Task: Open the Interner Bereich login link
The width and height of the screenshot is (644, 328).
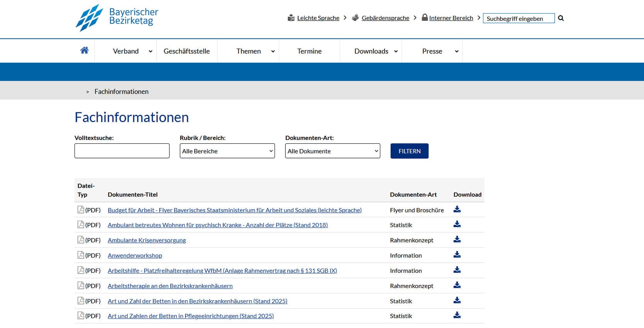Action: coord(451,18)
